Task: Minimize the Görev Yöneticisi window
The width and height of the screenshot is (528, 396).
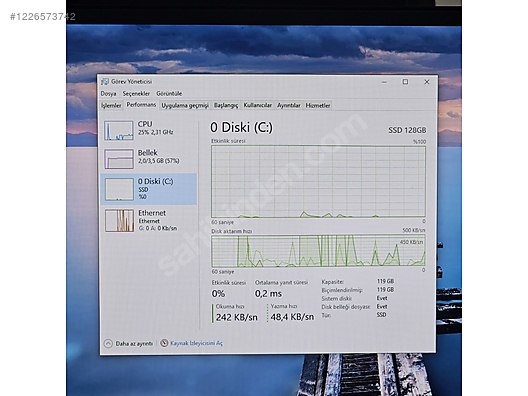Action: tap(384, 82)
